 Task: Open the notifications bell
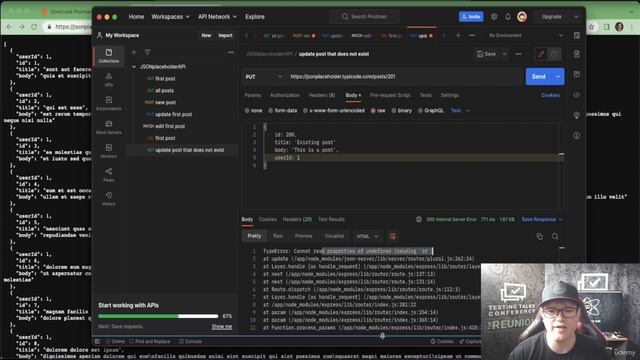click(508, 17)
